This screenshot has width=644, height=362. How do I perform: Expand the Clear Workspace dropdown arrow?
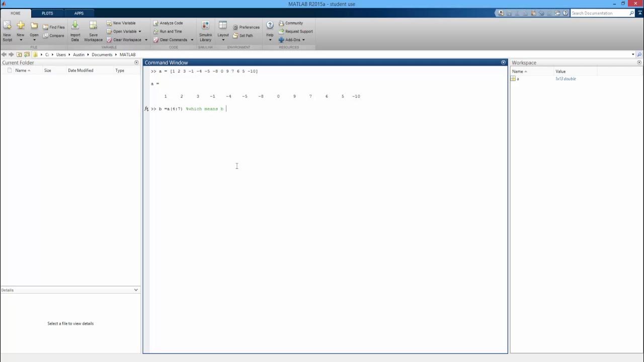pyautogui.click(x=146, y=40)
